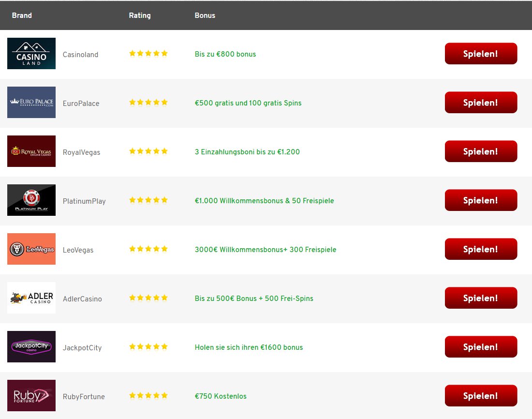This screenshot has height=419, width=532.
Task: Click Spielen! button for EuroPalace
Action: [x=481, y=103]
